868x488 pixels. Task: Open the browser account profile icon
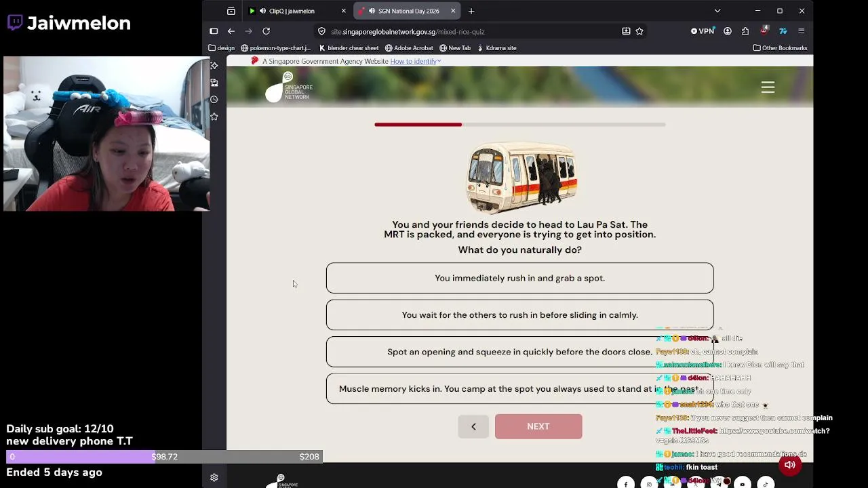728,31
